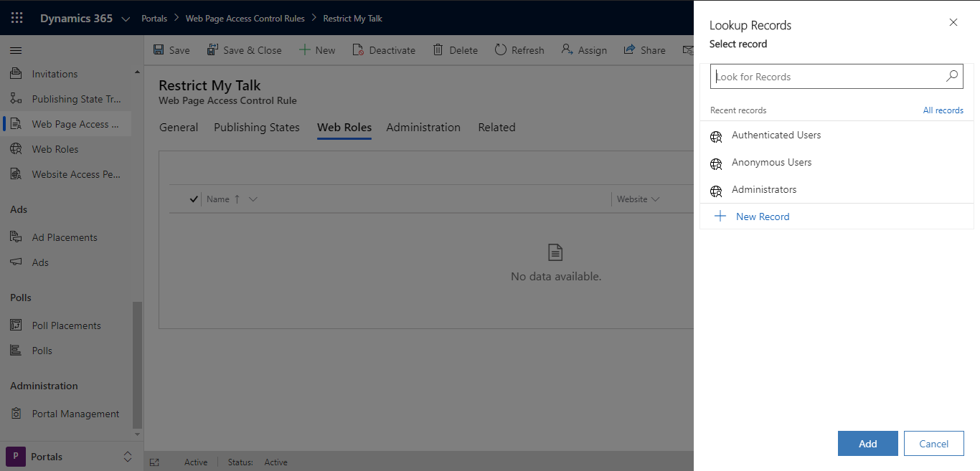Click the All records link
980x471 pixels.
click(x=943, y=110)
